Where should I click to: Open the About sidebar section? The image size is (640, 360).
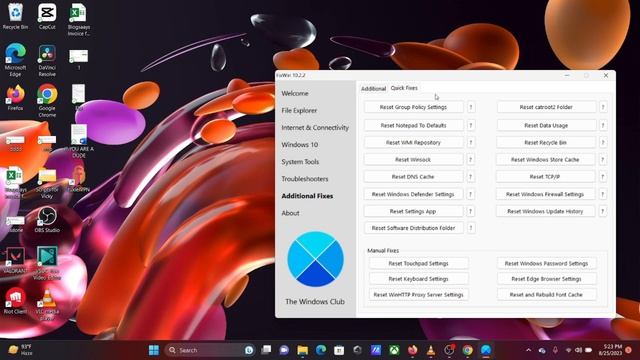tap(290, 213)
